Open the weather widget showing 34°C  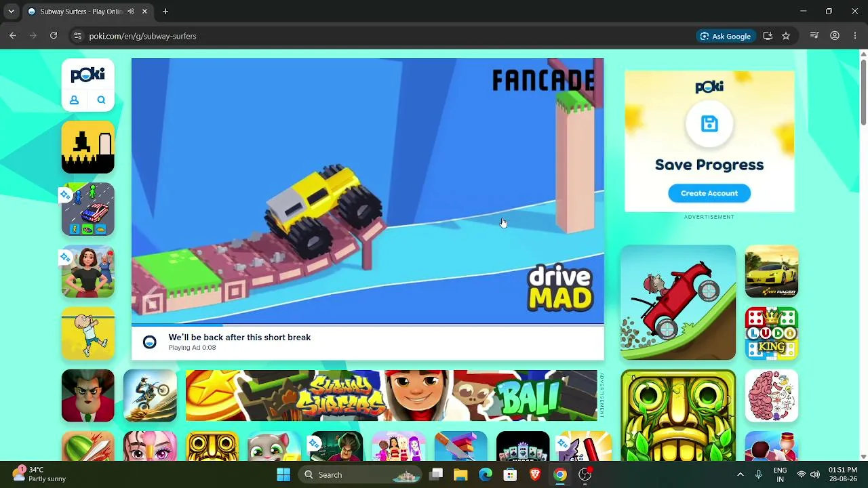click(39, 474)
